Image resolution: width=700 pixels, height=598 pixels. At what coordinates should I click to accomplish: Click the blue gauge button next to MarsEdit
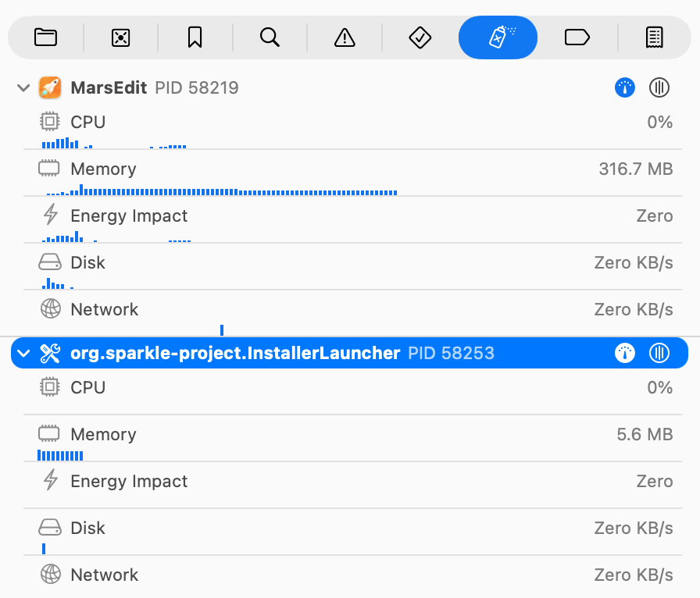click(624, 87)
